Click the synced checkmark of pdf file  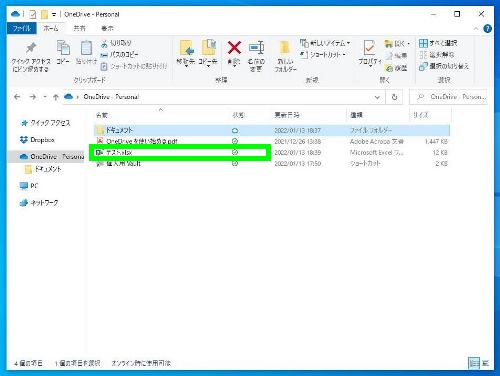pos(235,141)
